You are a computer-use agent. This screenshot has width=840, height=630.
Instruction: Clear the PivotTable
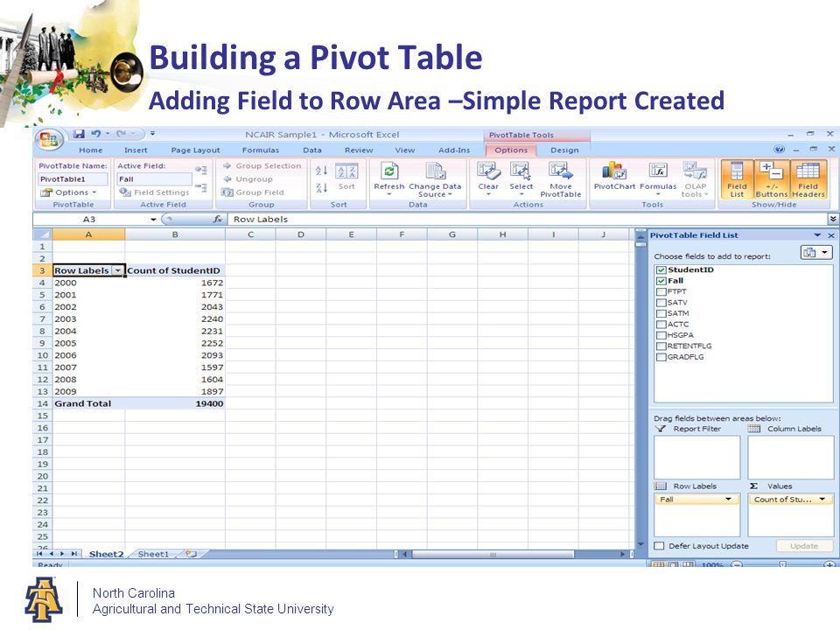[x=488, y=178]
